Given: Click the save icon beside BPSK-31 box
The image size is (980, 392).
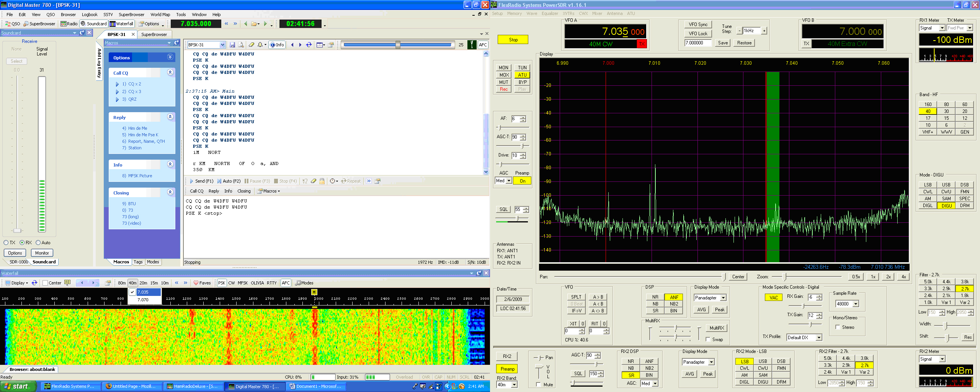Looking at the screenshot, I should coord(232,45).
